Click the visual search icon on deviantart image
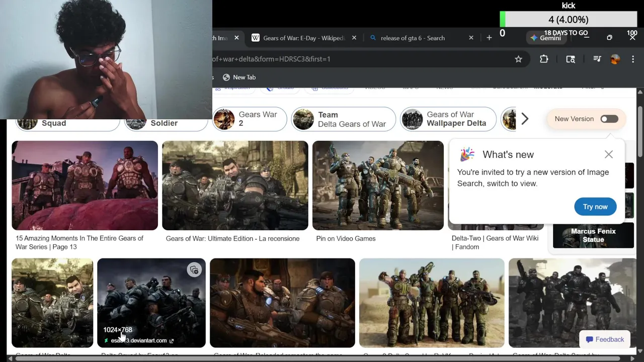Viewport: 644px width, 362px height. pos(194,270)
